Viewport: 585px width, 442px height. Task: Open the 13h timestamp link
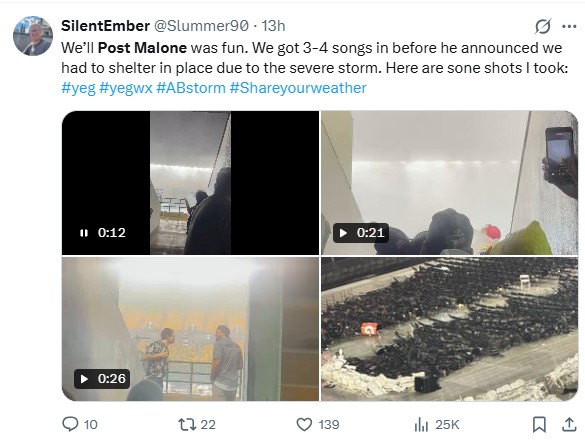click(273, 26)
